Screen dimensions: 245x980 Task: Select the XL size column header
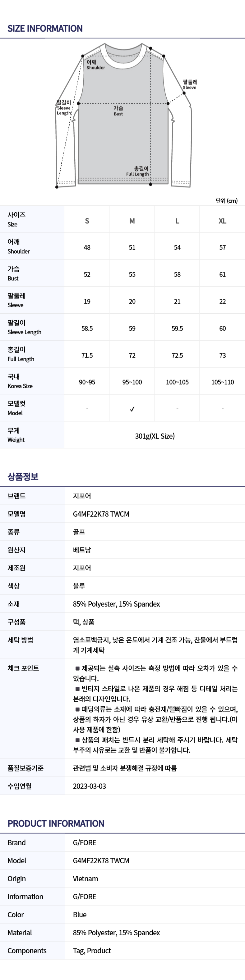pyautogui.click(x=222, y=221)
